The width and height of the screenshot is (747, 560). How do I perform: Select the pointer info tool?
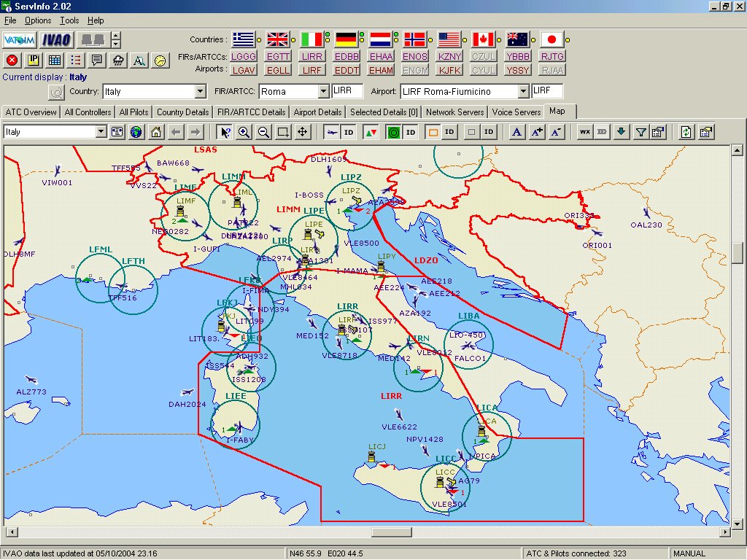click(x=225, y=132)
